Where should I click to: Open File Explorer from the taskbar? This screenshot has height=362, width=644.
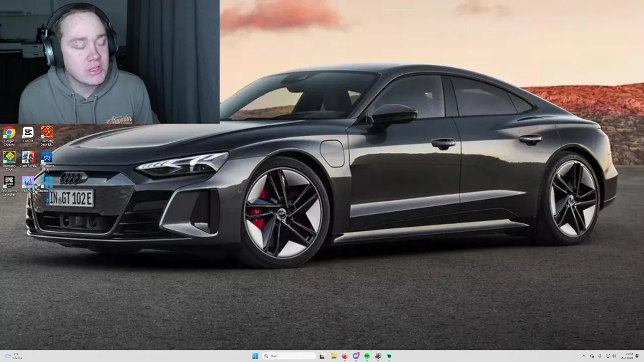click(334, 356)
